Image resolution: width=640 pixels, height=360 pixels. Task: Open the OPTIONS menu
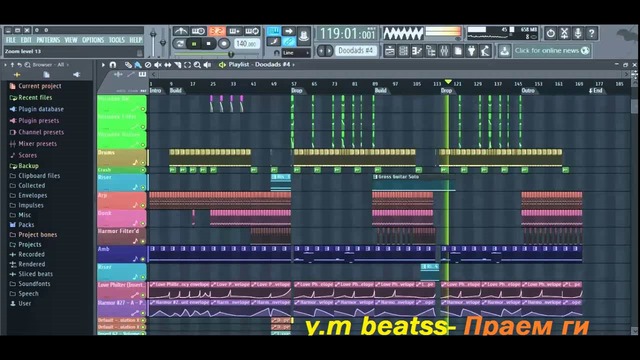(x=93, y=40)
